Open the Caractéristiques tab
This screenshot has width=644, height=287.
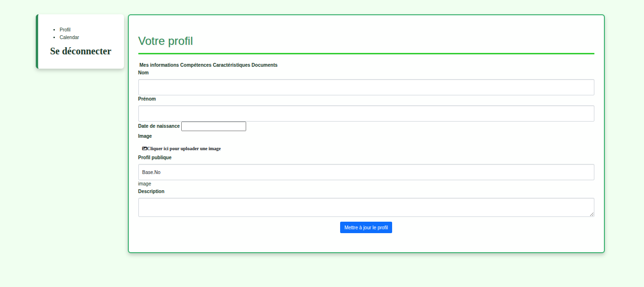click(x=231, y=65)
